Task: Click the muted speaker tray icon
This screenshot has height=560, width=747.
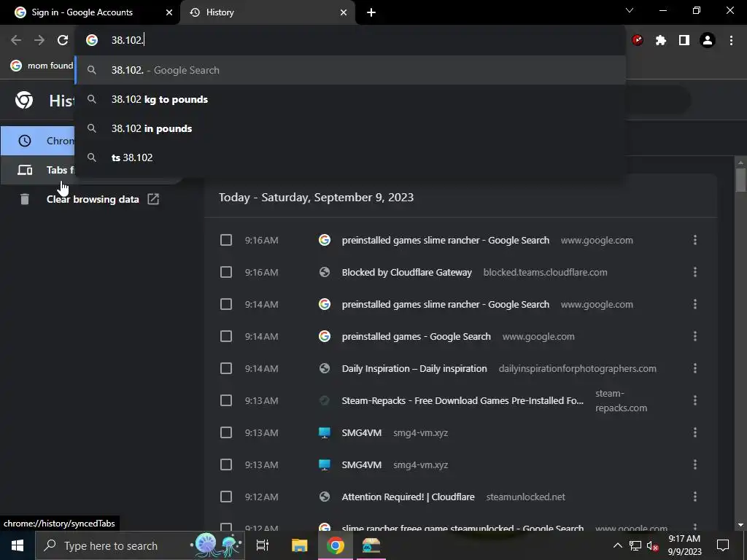Action: [x=652, y=545]
